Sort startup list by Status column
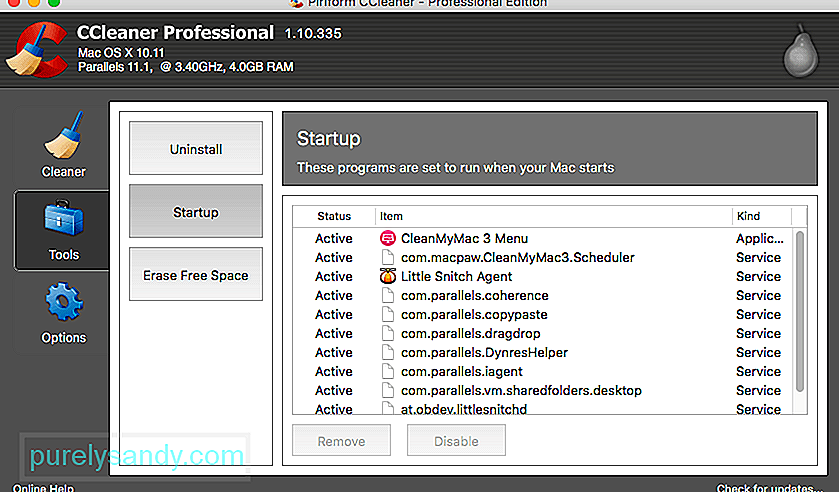 coord(334,216)
